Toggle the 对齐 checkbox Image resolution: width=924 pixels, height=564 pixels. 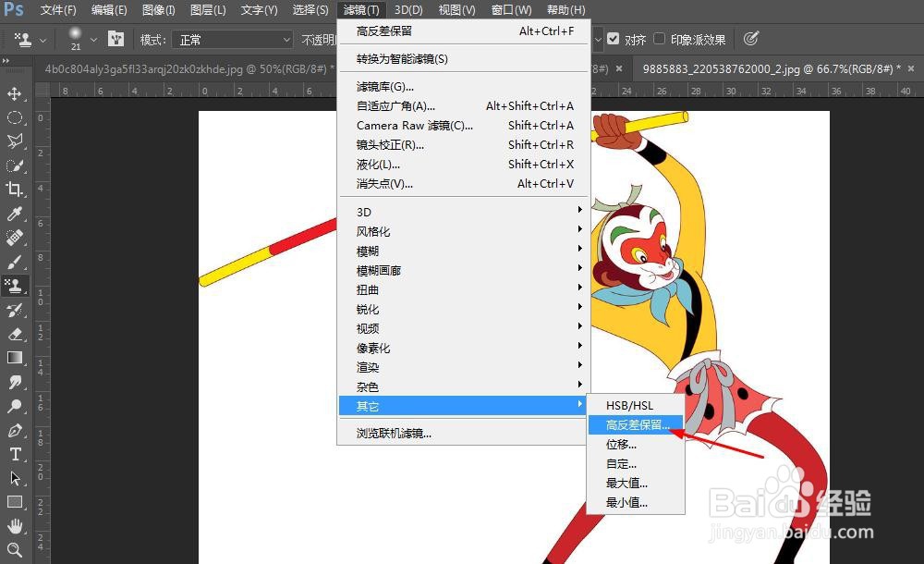[x=613, y=39]
